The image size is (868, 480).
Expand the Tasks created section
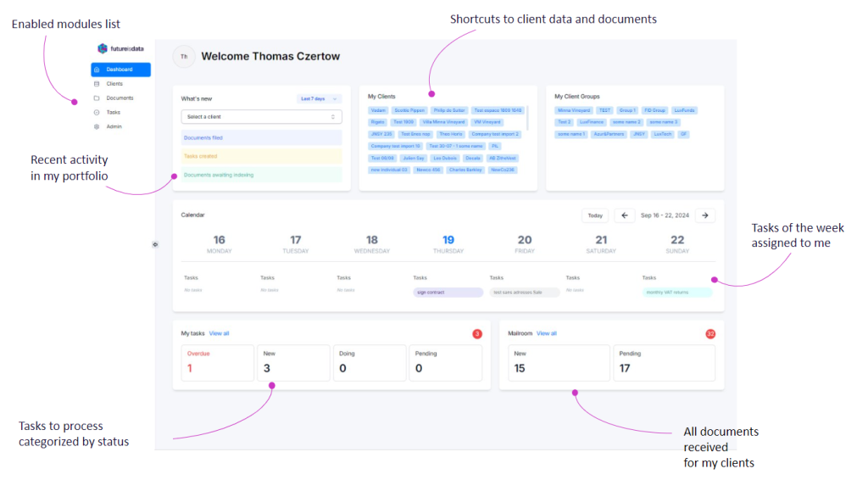pyautogui.click(x=261, y=156)
